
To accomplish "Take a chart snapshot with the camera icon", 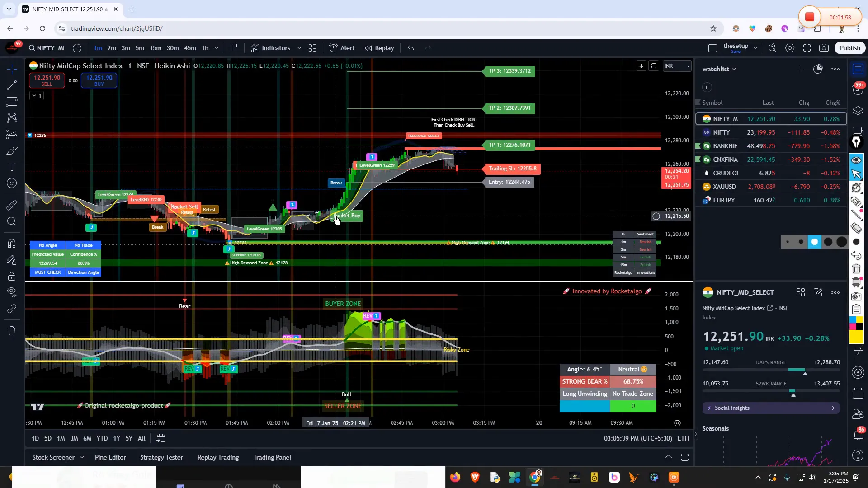I will coord(824,47).
